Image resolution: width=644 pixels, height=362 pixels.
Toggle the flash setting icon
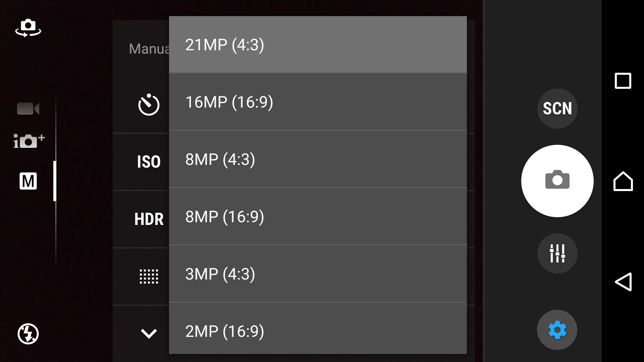click(28, 334)
